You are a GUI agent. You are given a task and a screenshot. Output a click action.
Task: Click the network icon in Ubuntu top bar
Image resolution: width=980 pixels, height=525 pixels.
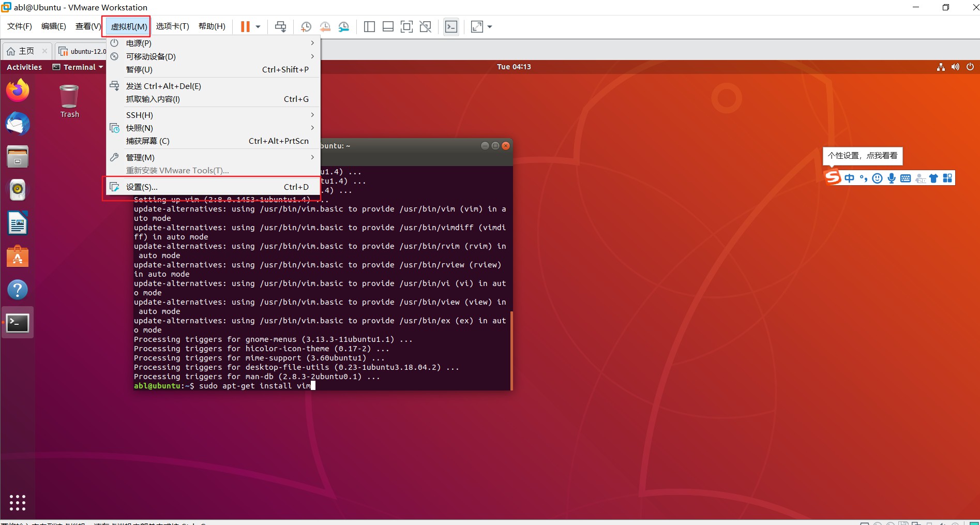click(941, 67)
